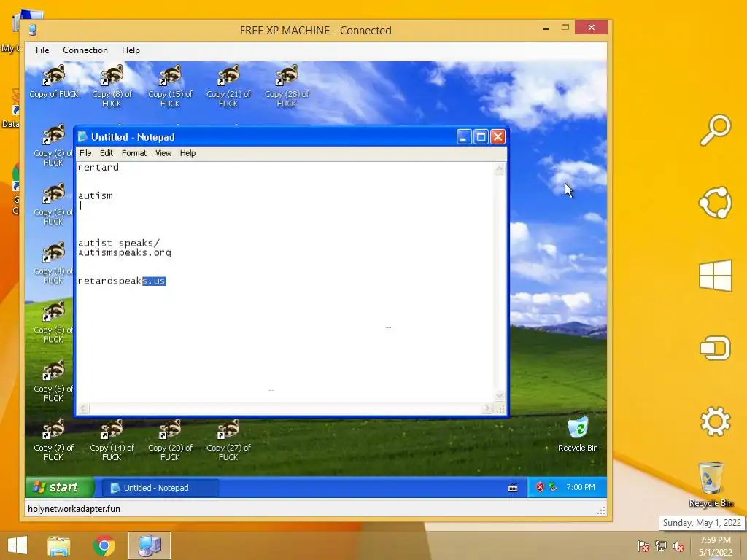Open the Settings charm gear icon
Screen dimensions: 747x560
[x=715, y=421]
